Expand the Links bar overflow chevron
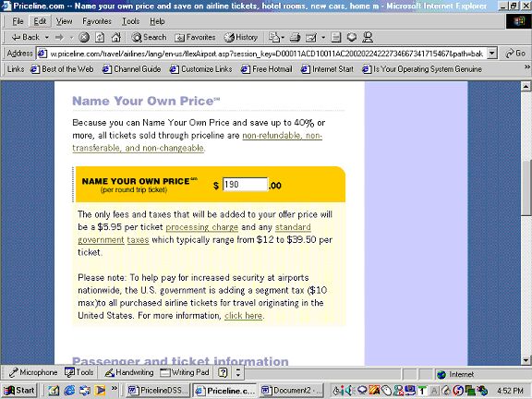532x399 pixels. (x=526, y=66)
